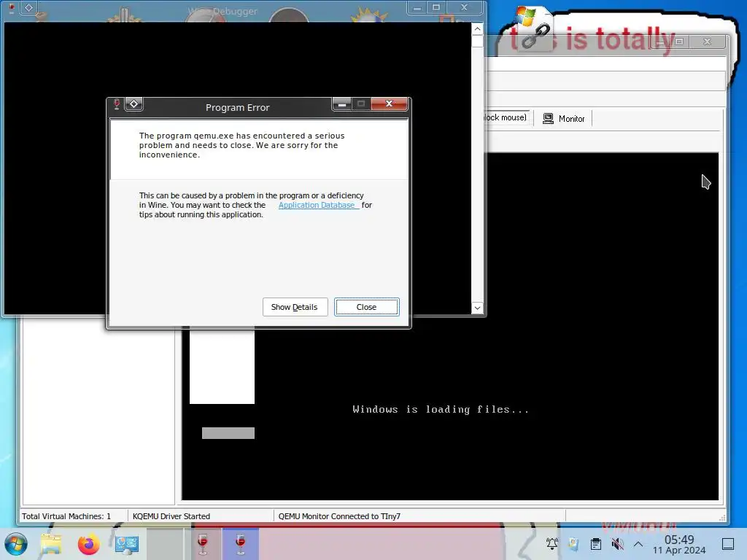Switch to highlighted second Wine taskbar window
747x560 pixels.
(x=241, y=544)
